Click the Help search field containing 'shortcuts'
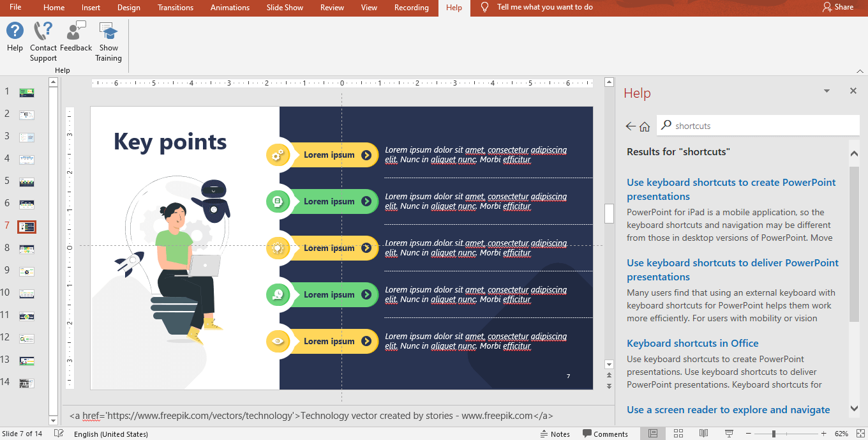Image resolution: width=868 pixels, height=440 pixels. (x=758, y=126)
